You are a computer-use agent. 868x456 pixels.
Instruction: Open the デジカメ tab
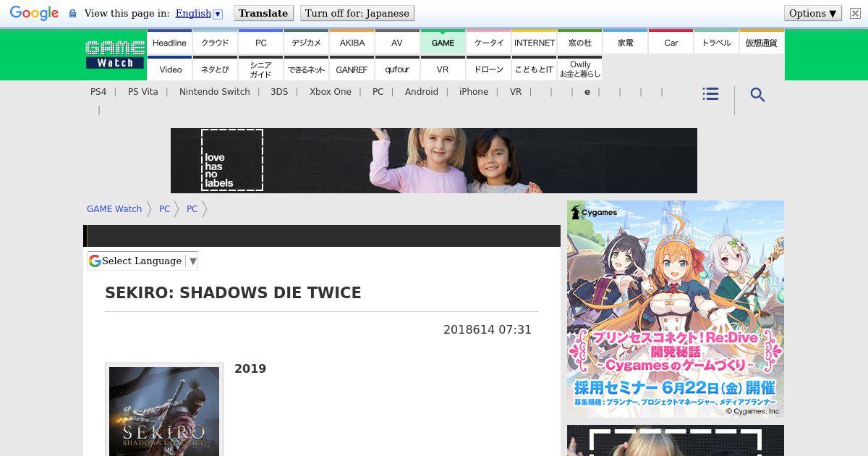click(x=306, y=42)
